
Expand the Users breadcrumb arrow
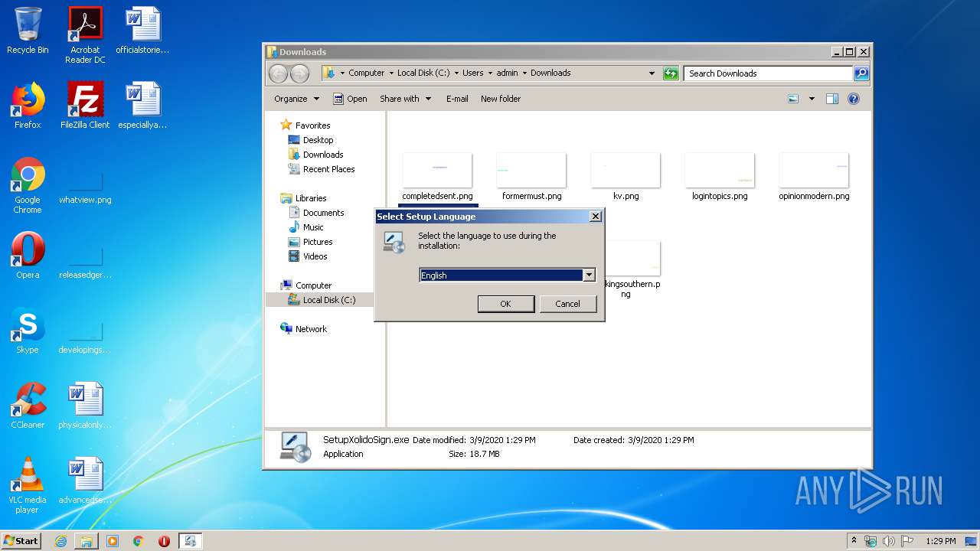click(490, 73)
